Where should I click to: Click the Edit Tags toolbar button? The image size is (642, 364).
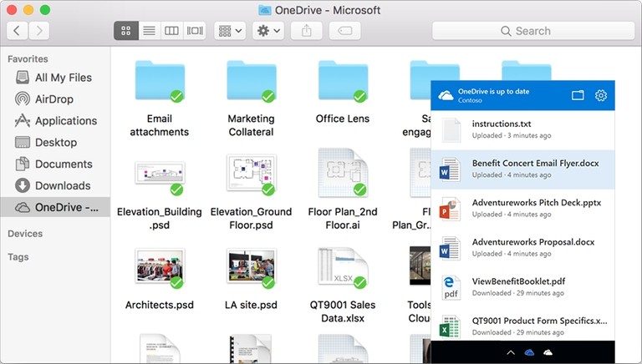pyautogui.click(x=344, y=31)
